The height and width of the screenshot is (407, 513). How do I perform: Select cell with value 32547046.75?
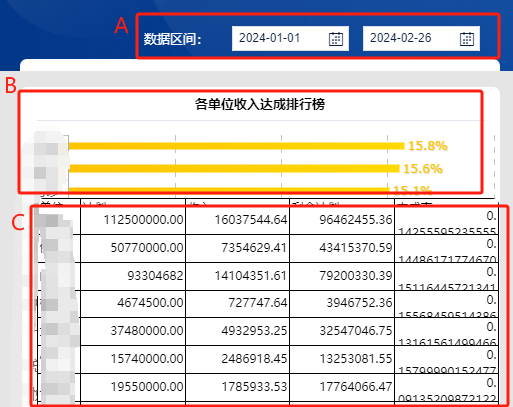tap(342, 331)
